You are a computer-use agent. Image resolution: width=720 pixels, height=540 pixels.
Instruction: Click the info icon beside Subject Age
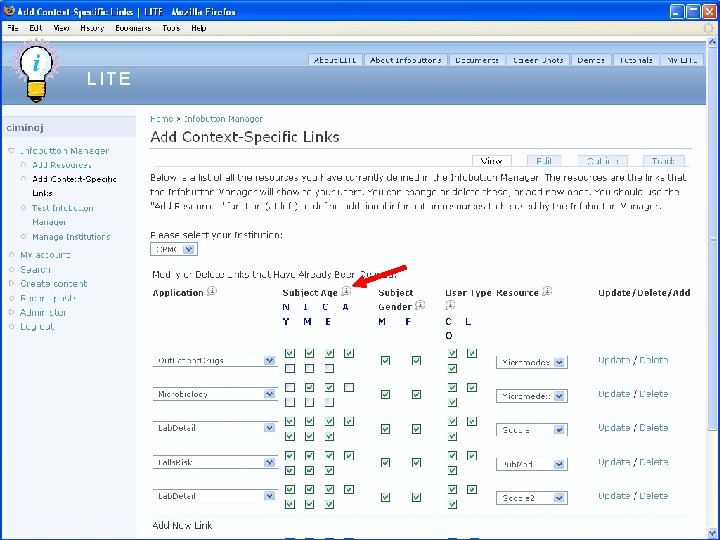[346, 291]
